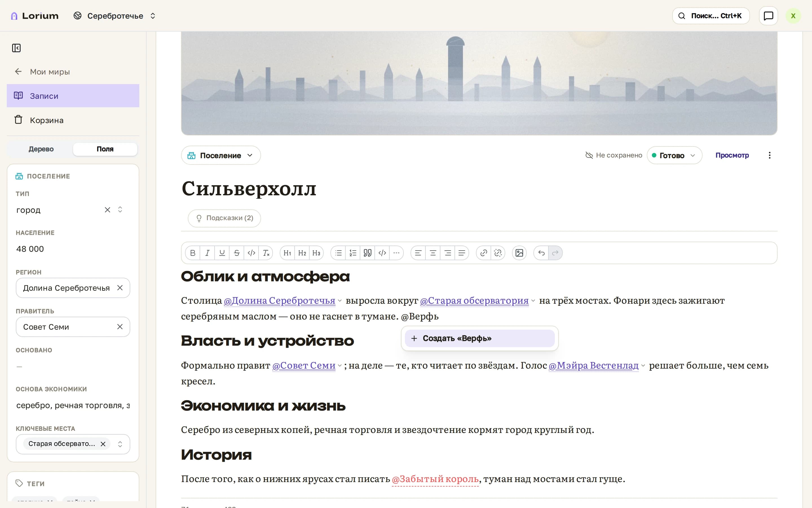Expand the Ключевые места selector

coord(120,444)
